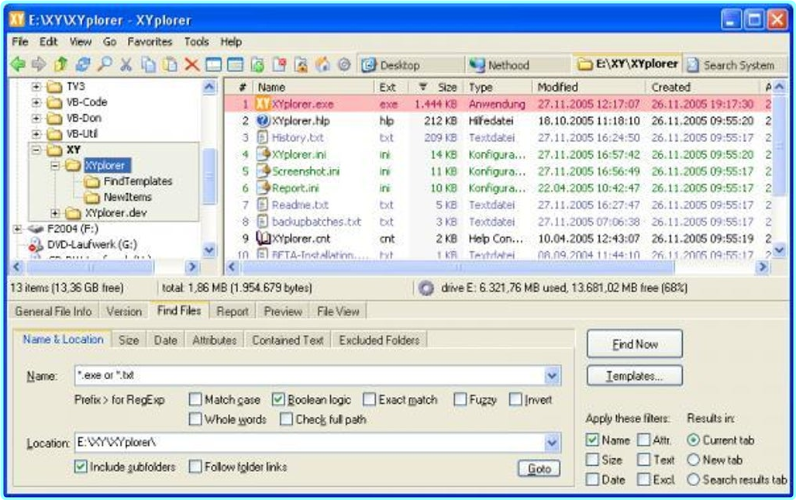
Task: Click the folder tree vertical scrollbar thumb
Action: point(209,177)
